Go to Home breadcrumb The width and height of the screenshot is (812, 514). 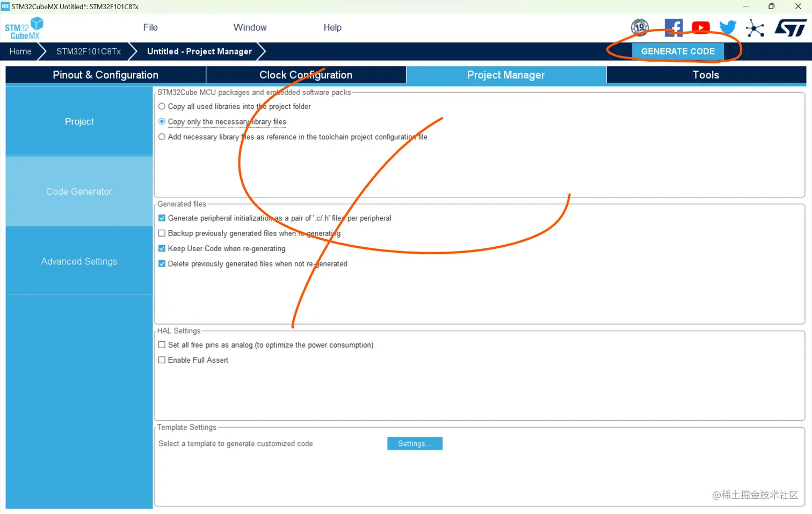(20, 52)
